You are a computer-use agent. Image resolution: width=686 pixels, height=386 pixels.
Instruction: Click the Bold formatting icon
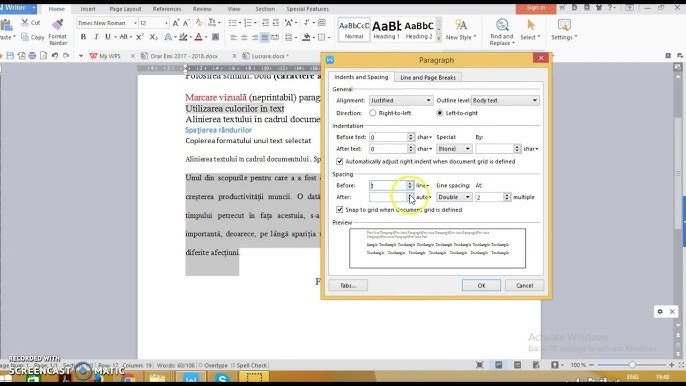pos(83,37)
